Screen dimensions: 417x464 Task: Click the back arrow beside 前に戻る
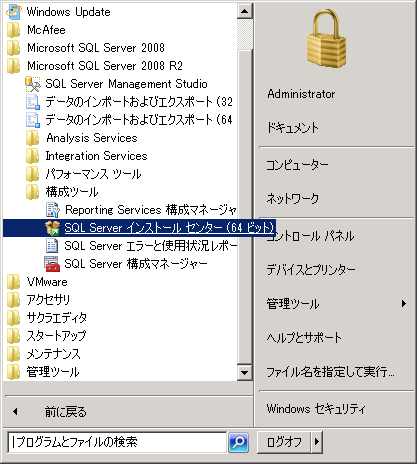click(15, 412)
